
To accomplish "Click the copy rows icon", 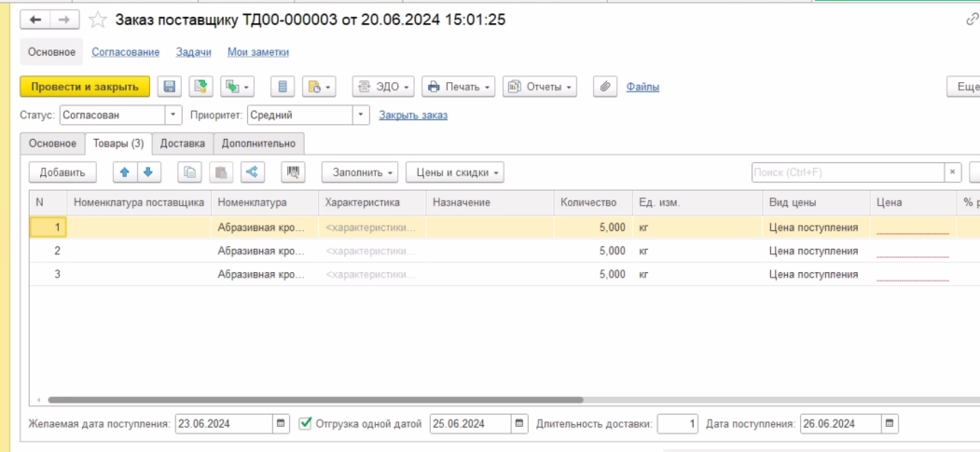I will [x=190, y=172].
